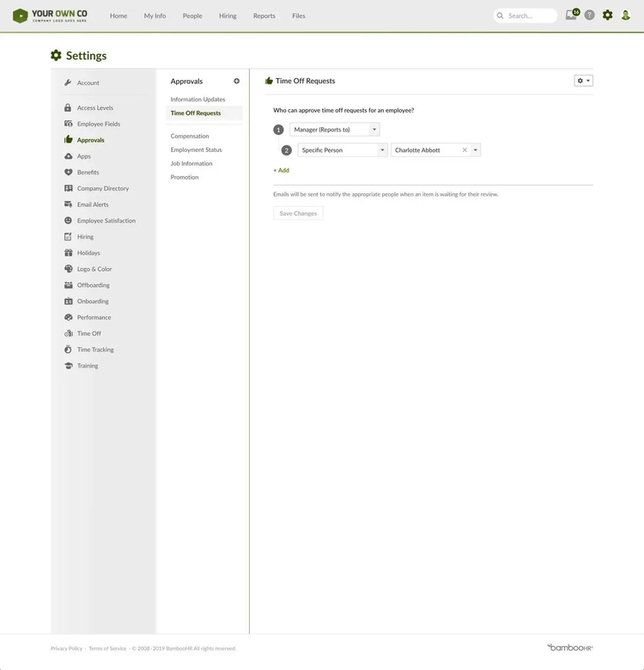Click the Benefits heart icon
Viewport: 644px width, 670px height.
(x=69, y=172)
